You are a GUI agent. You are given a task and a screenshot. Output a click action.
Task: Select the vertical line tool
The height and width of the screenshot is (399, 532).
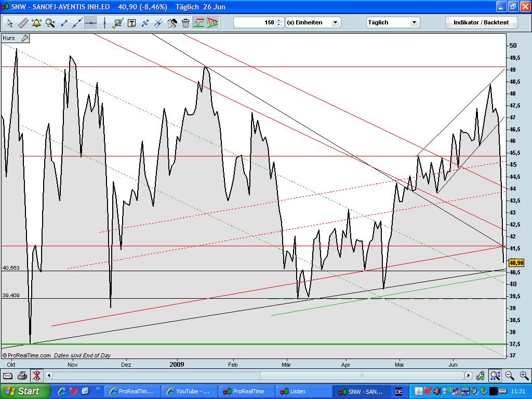click(104, 23)
